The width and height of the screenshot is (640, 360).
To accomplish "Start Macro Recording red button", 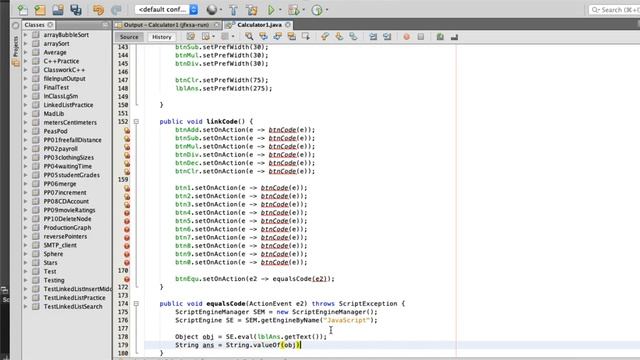I will pyautogui.click(x=407, y=37).
